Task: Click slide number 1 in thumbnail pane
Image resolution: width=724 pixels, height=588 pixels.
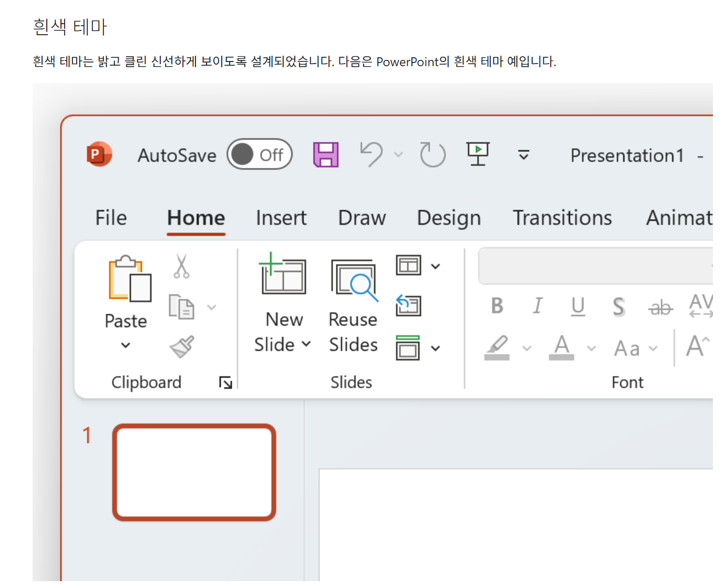Action: (x=87, y=435)
